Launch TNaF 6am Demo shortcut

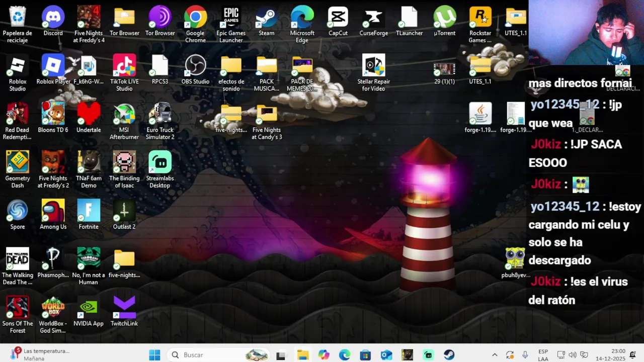click(x=89, y=170)
